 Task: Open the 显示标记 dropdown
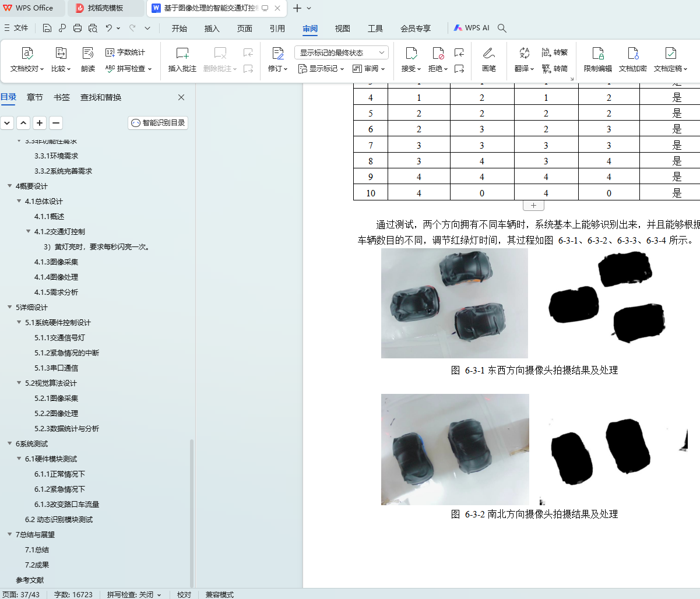tap(321, 69)
